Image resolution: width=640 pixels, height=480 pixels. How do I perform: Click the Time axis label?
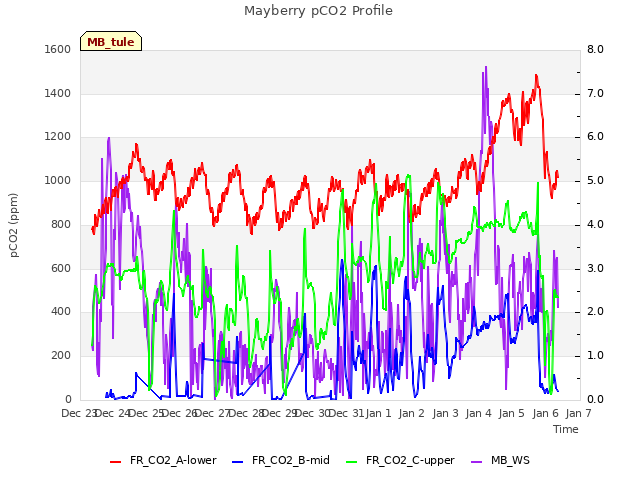[x=566, y=429]
